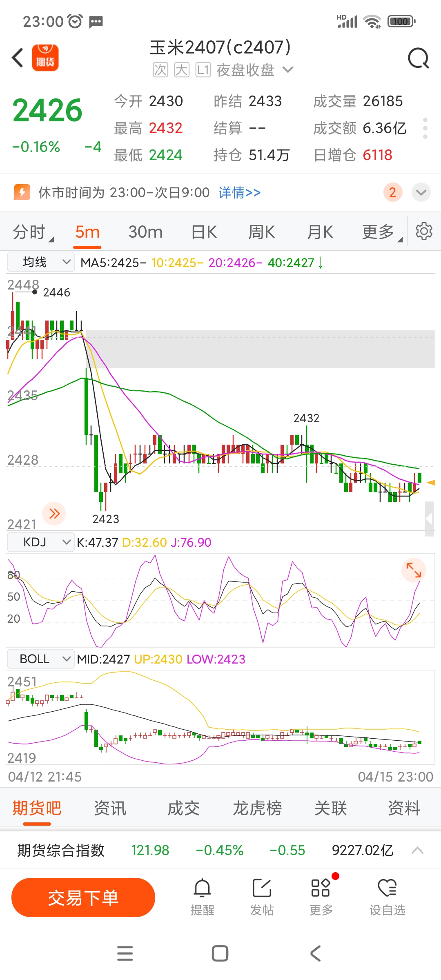Image resolution: width=441 pixels, height=980 pixels.
Task: Tap the Android back navigation button
Action: click(x=315, y=953)
